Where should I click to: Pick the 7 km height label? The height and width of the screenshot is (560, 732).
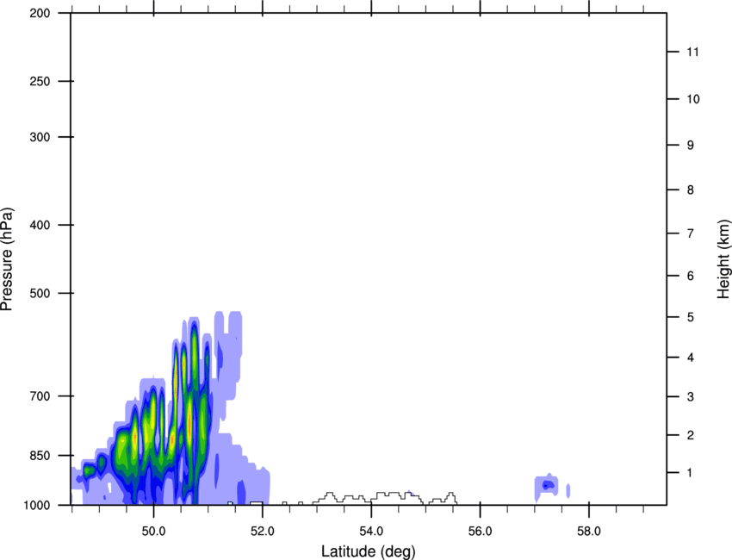pos(691,233)
